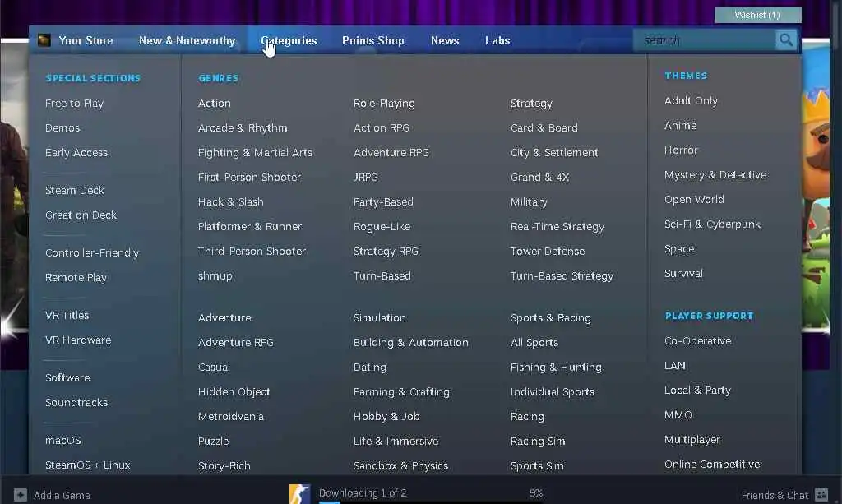This screenshot has width=842, height=504.
Task: Click the Your Store avatar icon
Action: [x=44, y=40]
